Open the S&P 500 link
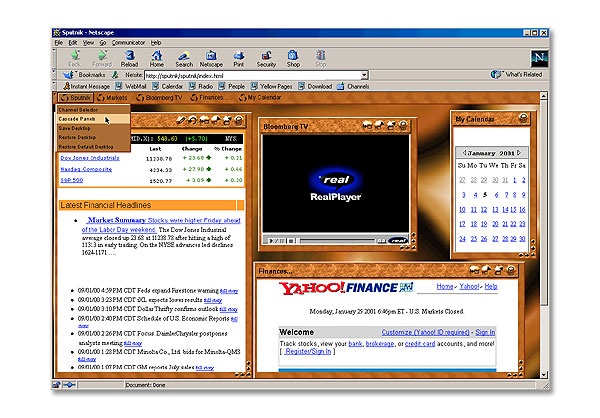The image size is (600, 418). pyautogui.click(x=72, y=180)
